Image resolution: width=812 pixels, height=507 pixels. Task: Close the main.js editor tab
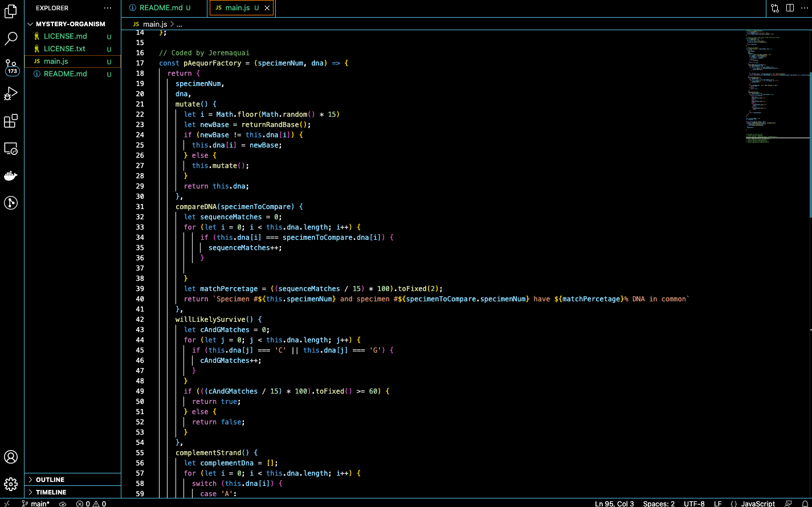[267, 8]
